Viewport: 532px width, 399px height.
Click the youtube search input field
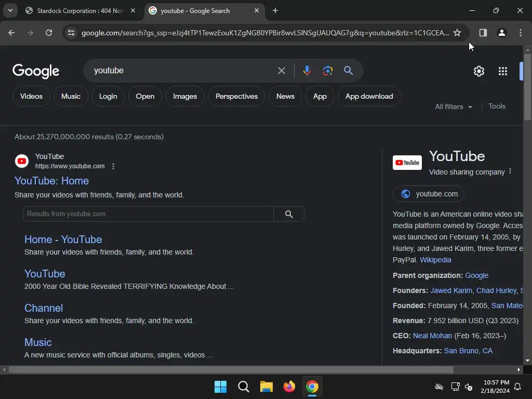click(183, 71)
